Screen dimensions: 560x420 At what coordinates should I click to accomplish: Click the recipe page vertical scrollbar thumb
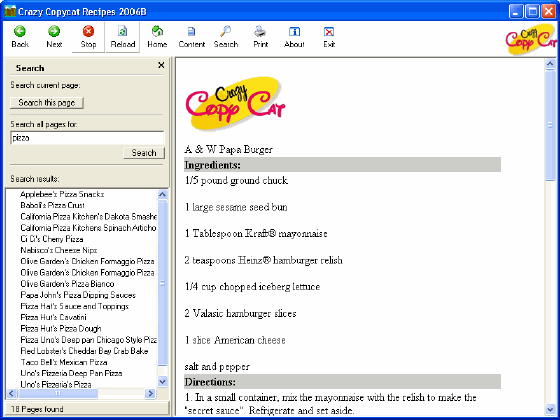coord(550,125)
